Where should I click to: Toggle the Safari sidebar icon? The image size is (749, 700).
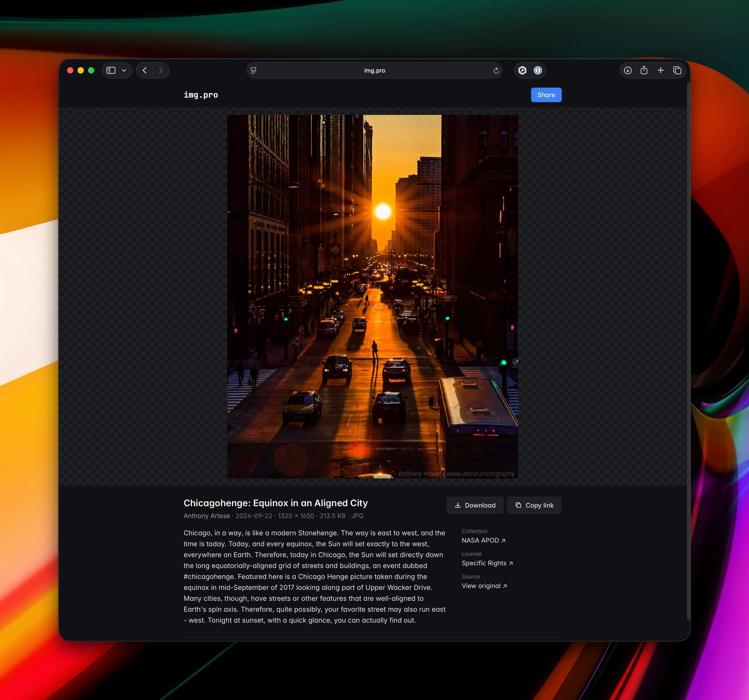pyautogui.click(x=111, y=71)
